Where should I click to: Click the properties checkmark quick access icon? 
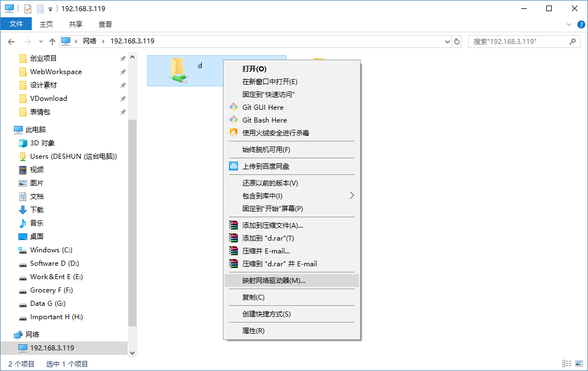tap(28, 8)
